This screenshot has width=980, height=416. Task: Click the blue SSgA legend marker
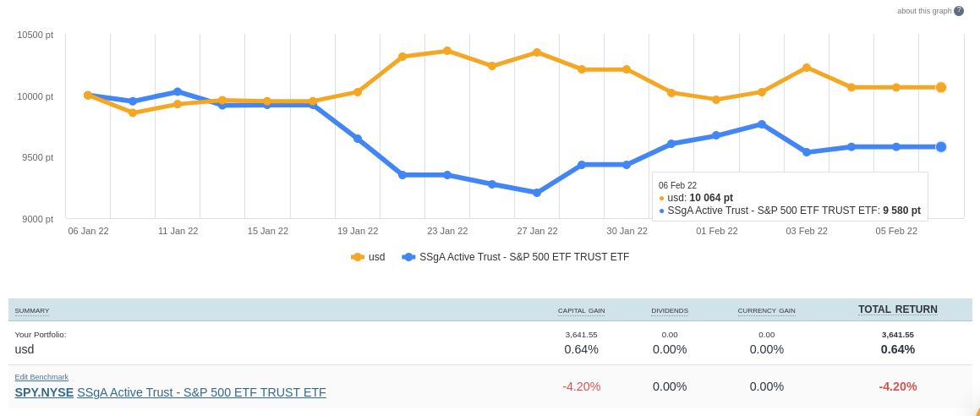coord(408,257)
